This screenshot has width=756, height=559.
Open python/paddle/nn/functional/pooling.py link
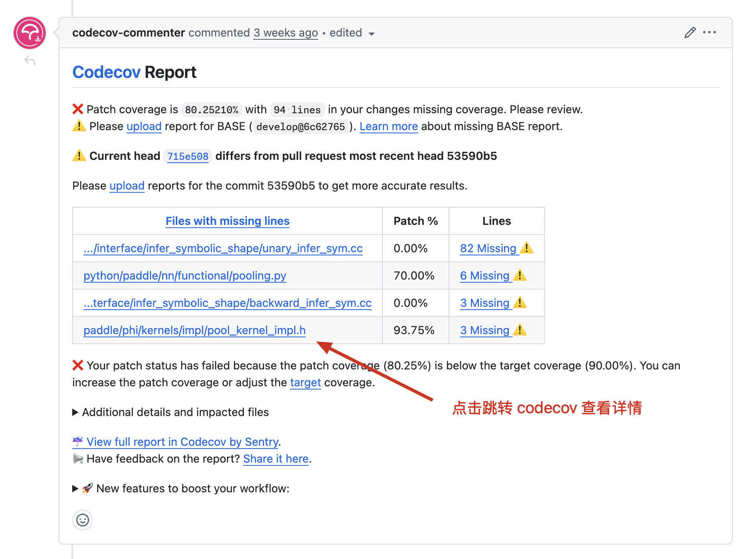[185, 276]
